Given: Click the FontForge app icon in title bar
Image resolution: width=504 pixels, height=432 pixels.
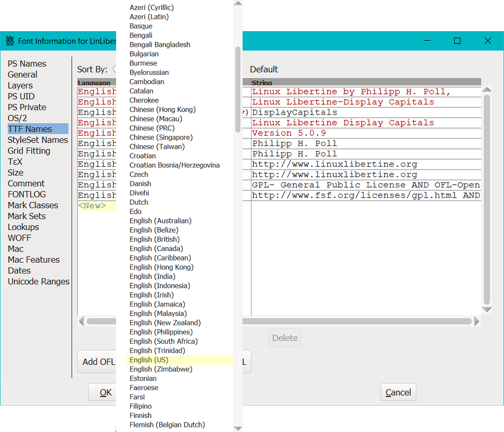Looking at the screenshot, I should [10, 41].
